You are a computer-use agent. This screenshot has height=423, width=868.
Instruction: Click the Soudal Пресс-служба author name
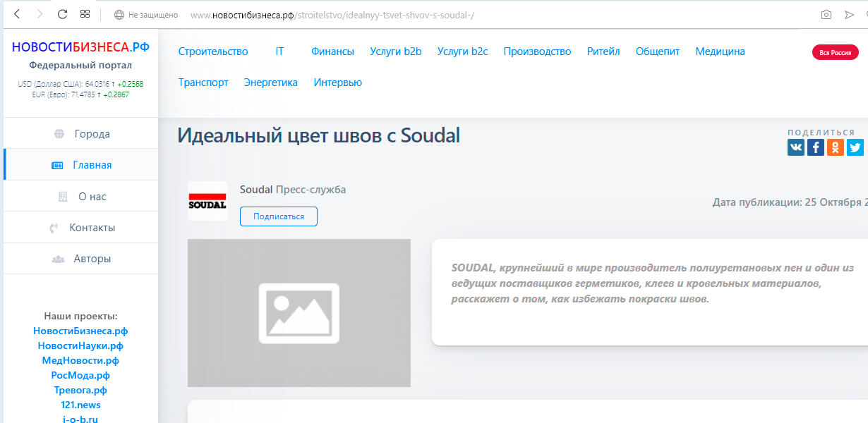tap(293, 190)
